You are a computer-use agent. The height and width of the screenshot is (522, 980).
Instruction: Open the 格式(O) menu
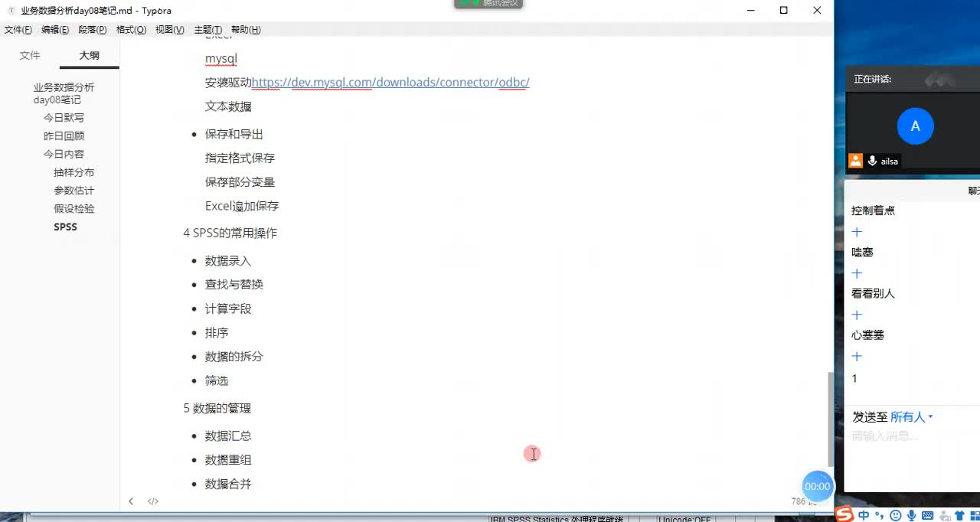pos(131,30)
